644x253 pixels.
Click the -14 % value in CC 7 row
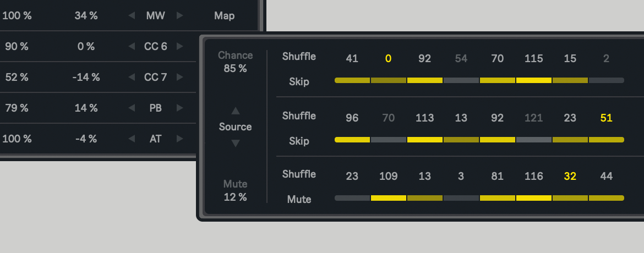[86, 77]
